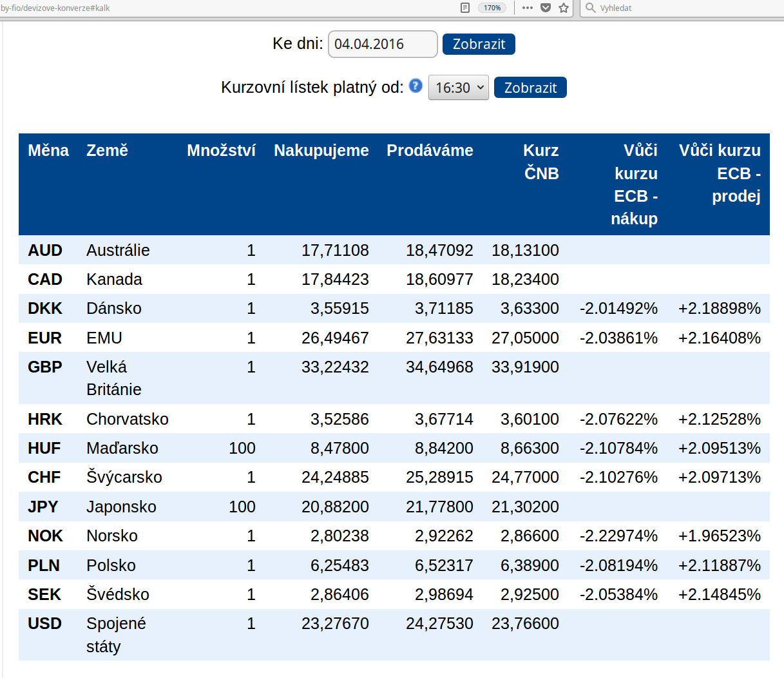This screenshot has width=784, height=678.
Task: Click AUD ČNB rate 18,13100
Action: 525,250
